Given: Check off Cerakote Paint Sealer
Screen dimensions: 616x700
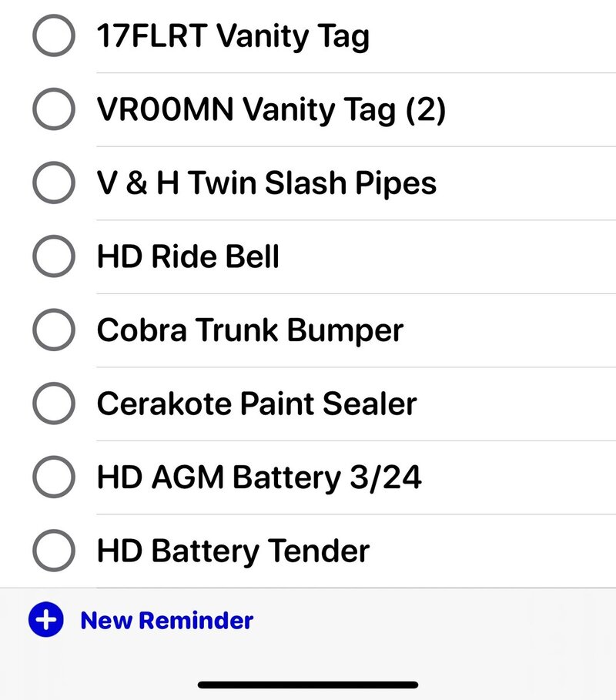Looking at the screenshot, I should (x=54, y=403).
